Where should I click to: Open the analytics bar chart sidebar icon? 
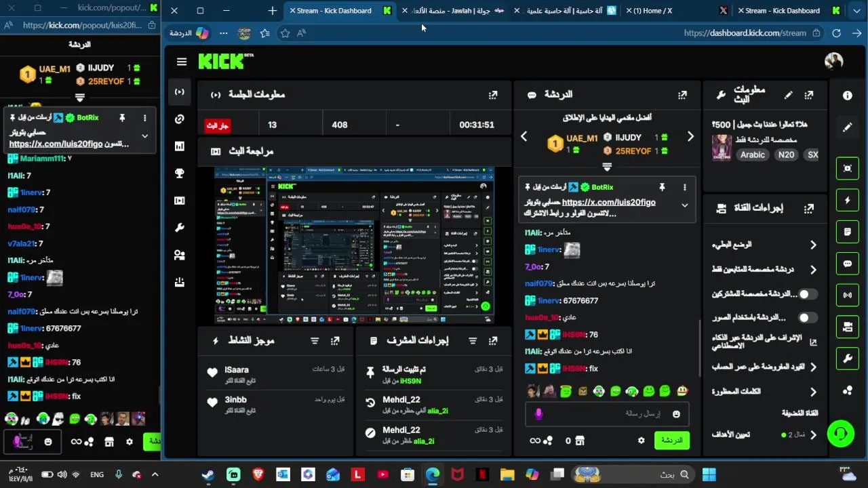click(x=180, y=146)
